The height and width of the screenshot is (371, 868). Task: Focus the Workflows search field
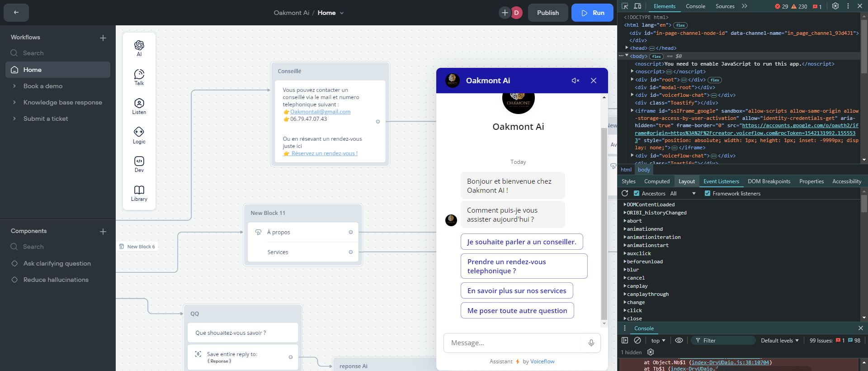click(x=58, y=53)
